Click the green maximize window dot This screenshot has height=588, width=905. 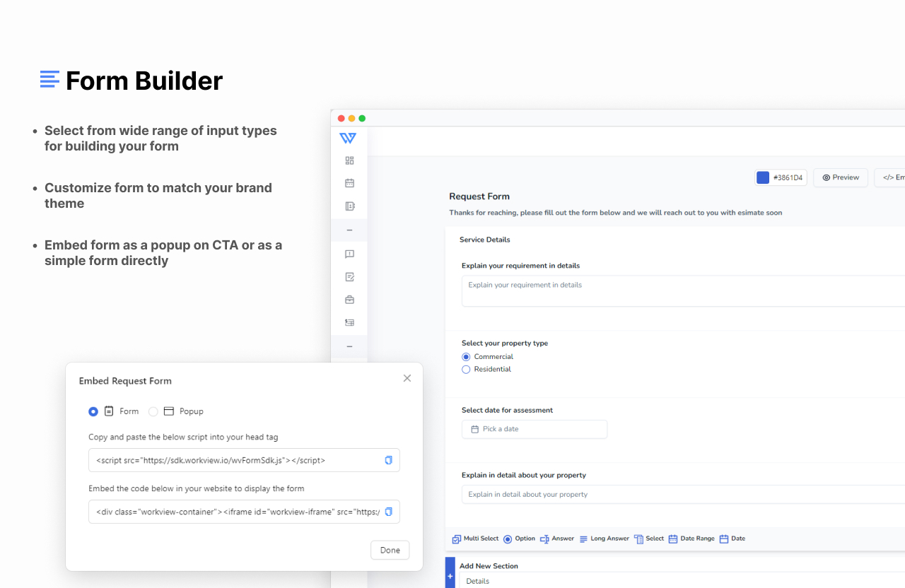(x=362, y=118)
